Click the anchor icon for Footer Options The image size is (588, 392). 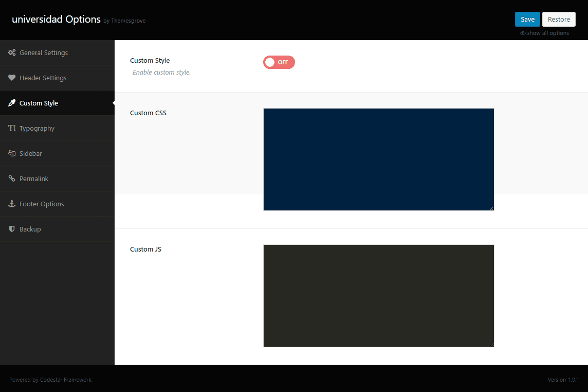[x=12, y=204]
